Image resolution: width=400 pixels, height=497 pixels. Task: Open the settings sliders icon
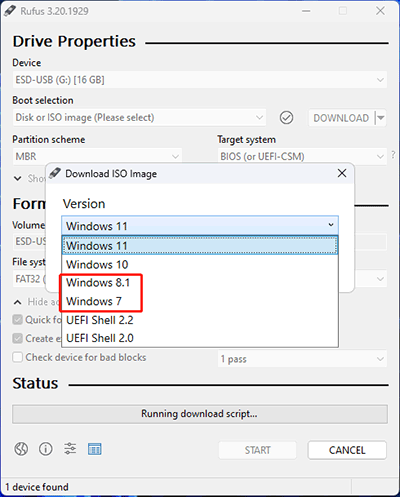pyautogui.click(x=70, y=449)
